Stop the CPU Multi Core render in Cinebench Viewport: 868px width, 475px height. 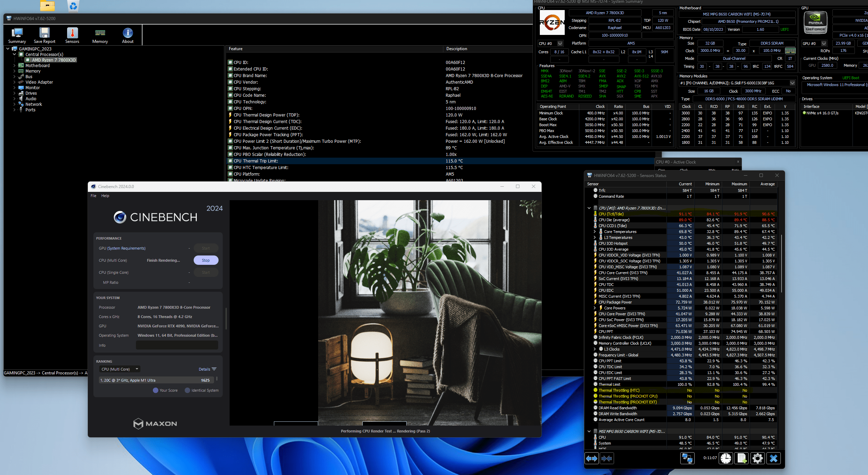(206, 260)
